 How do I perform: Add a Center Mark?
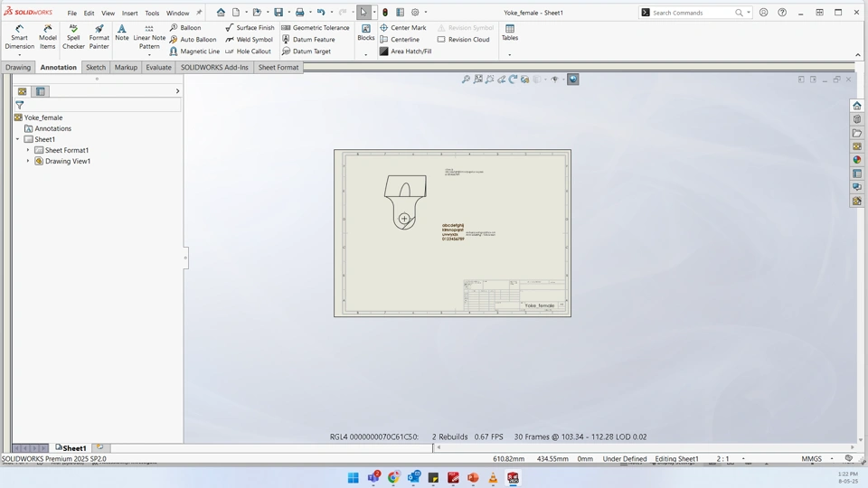click(403, 28)
